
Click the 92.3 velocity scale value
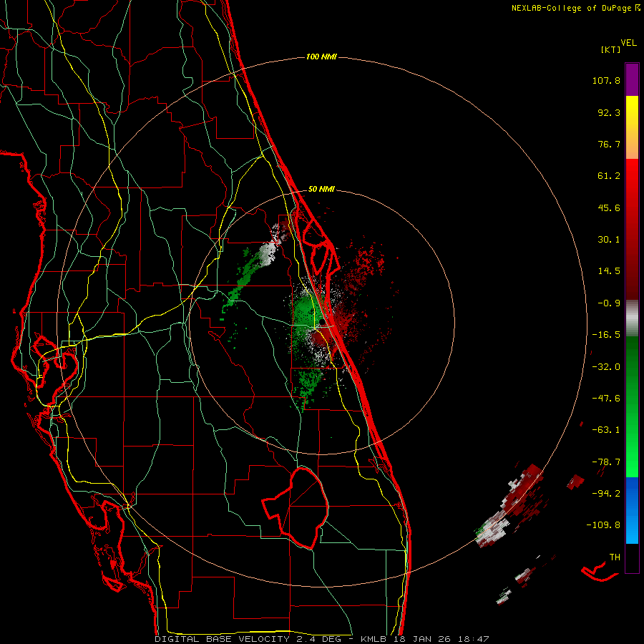click(x=609, y=112)
